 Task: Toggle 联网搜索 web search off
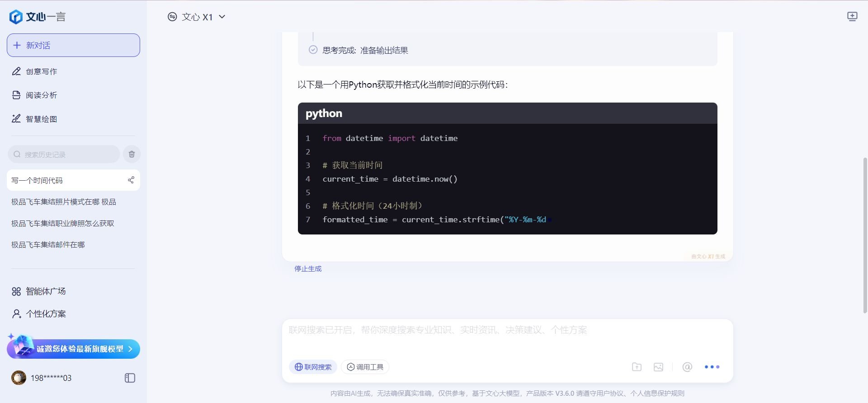click(313, 367)
